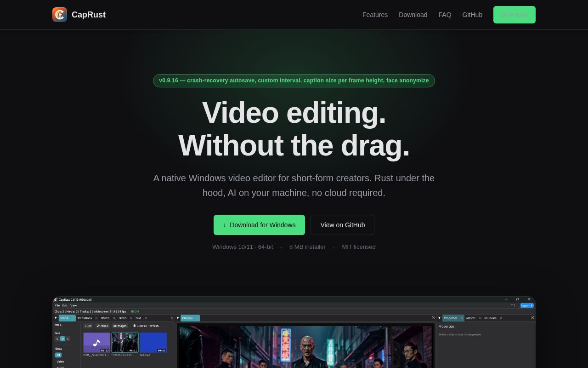588x368 pixels.
Task: Click the CapRust brand name text
Action: pos(89,15)
